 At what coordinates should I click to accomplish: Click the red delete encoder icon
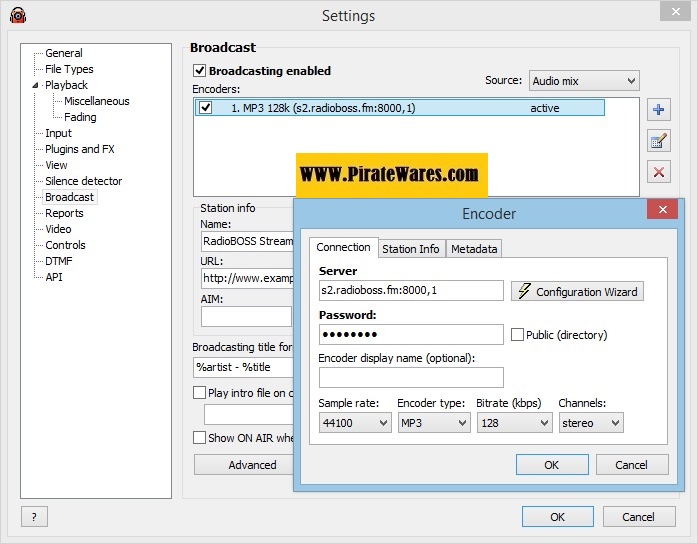[658, 172]
